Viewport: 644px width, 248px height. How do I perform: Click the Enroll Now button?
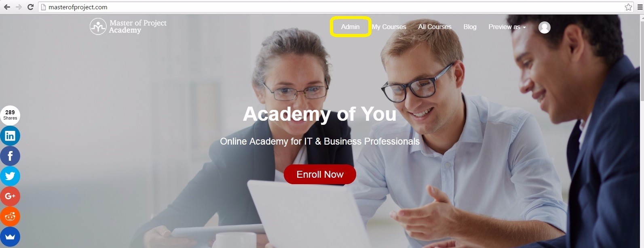tap(320, 174)
